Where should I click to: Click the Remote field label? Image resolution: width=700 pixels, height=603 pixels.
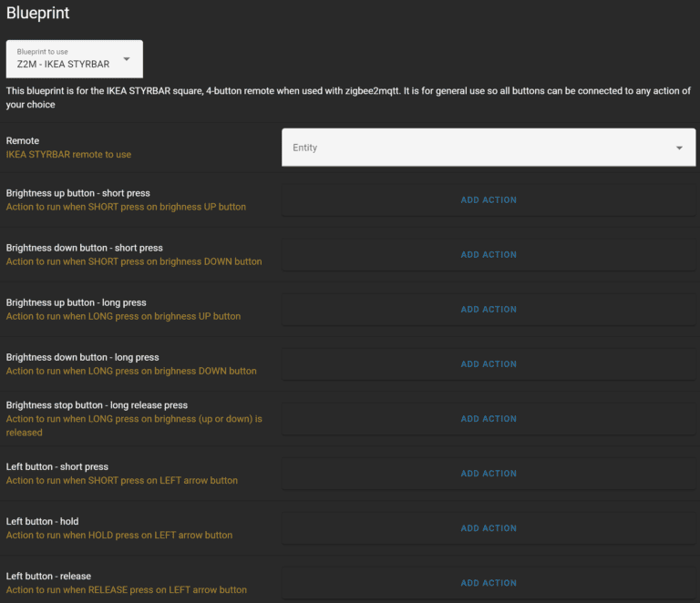[23, 141]
